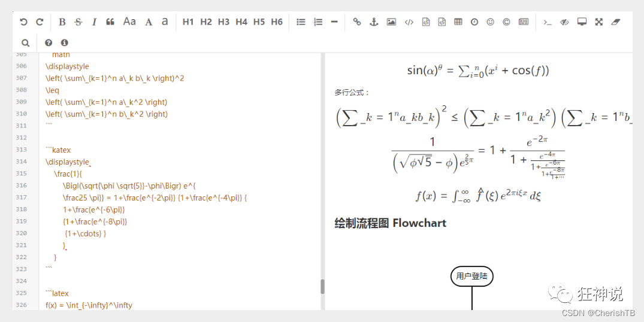Click line number 324 in gutter
This screenshot has height=322, width=644.
pyautogui.click(x=21, y=281)
